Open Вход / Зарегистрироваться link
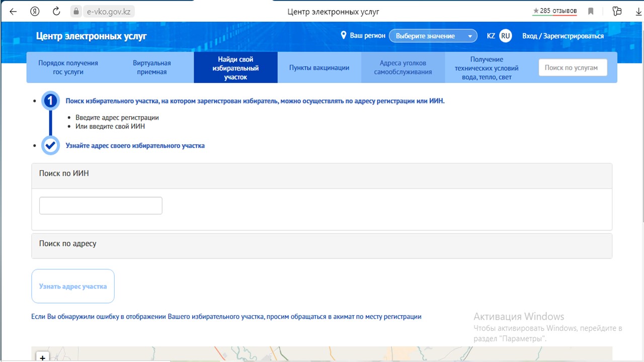Image resolution: width=644 pixels, height=362 pixels. point(563,36)
